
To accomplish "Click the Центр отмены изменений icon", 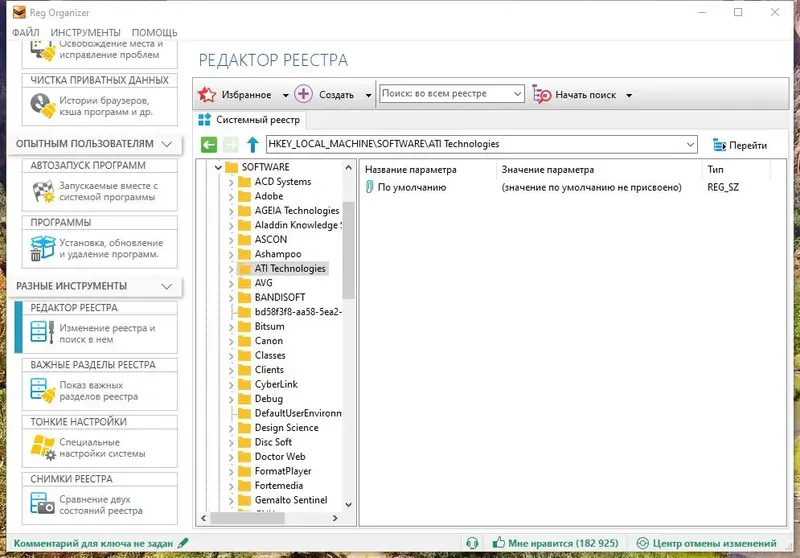I will [642, 543].
